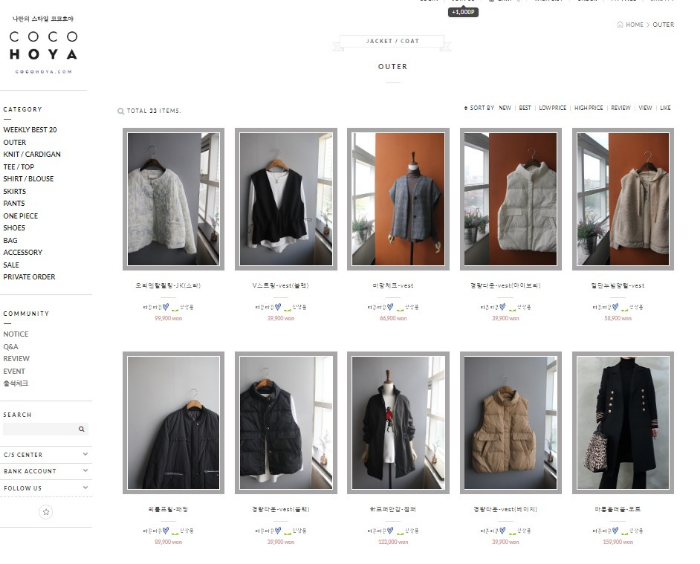Image resolution: width=700 pixels, height=564 pixels.
Task: Click the COCO HOYA logo
Action: (x=43, y=45)
